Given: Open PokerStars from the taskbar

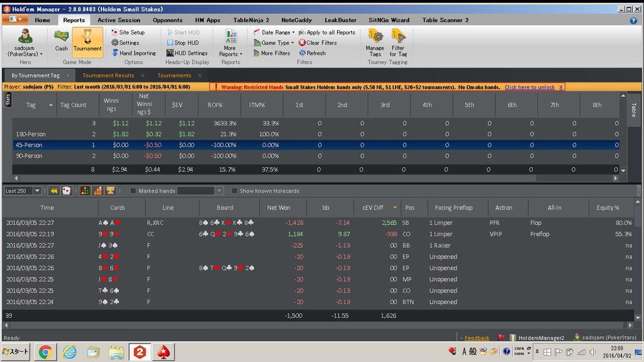Looking at the screenshot, I should click(x=164, y=352).
